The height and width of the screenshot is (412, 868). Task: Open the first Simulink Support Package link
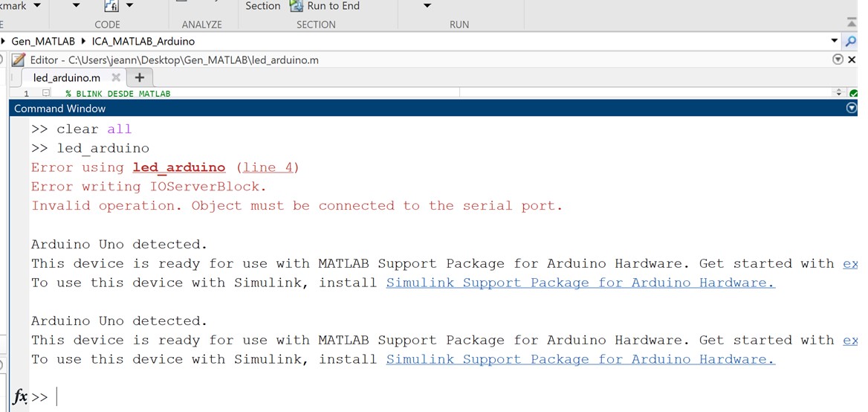[x=580, y=283]
